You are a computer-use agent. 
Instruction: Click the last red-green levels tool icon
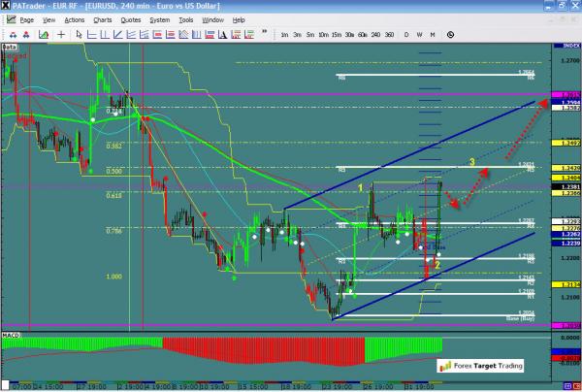[x=249, y=35]
